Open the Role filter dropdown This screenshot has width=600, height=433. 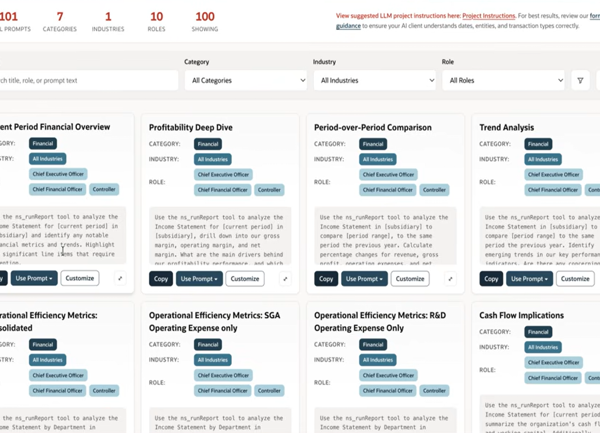tap(503, 81)
